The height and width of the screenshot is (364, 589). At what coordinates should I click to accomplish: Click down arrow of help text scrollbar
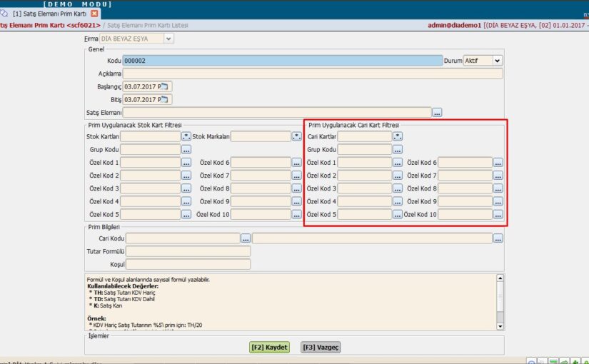(x=500, y=326)
